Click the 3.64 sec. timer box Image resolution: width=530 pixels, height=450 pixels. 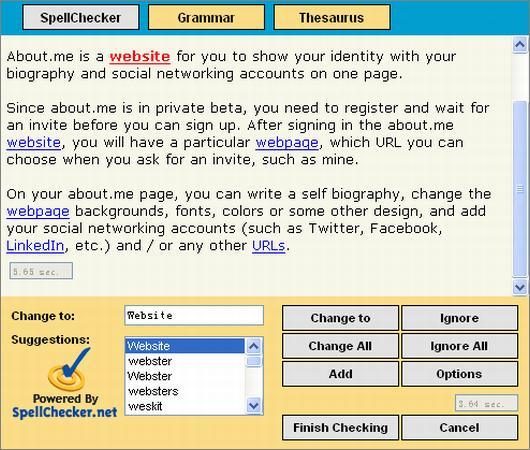pyautogui.click(x=486, y=403)
